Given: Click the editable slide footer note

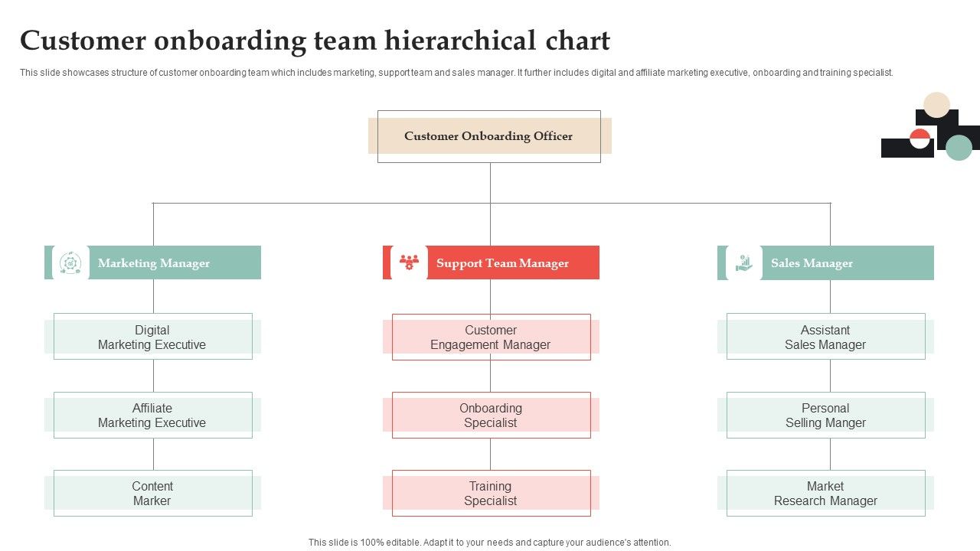Looking at the screenshot, I should pyautogui.click(x=489, y=542).
